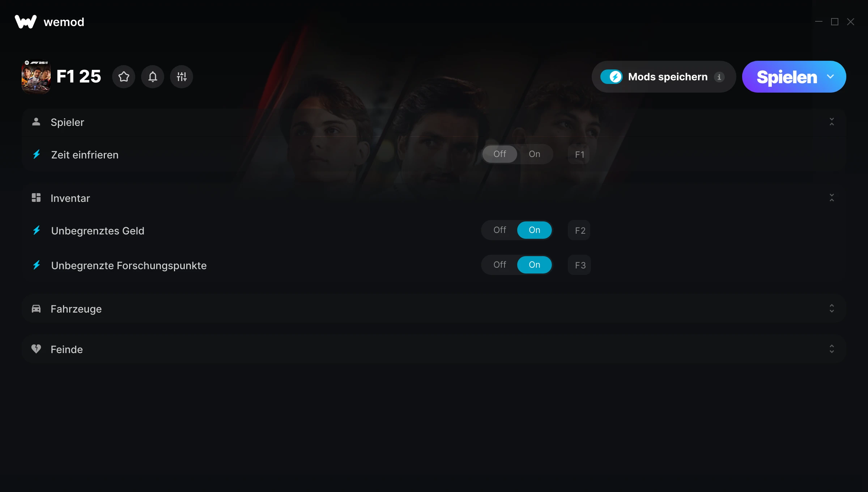868x492 pixels.
Task: Open the Spielen dropdown arrow
Action: pos(830,77)
